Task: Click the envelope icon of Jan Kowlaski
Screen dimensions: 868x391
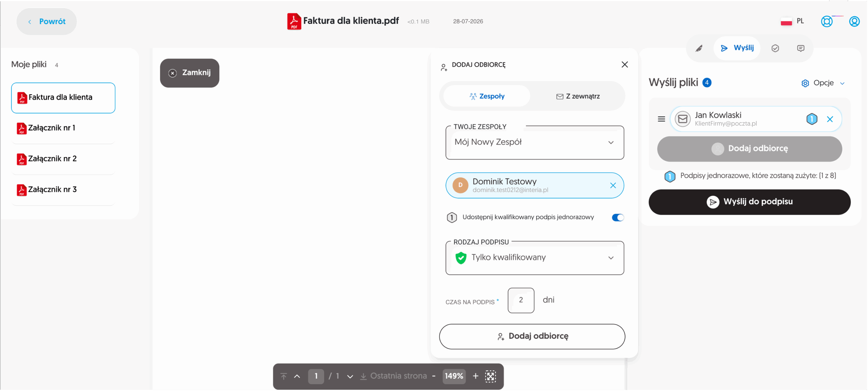Action: click(683, 119)
